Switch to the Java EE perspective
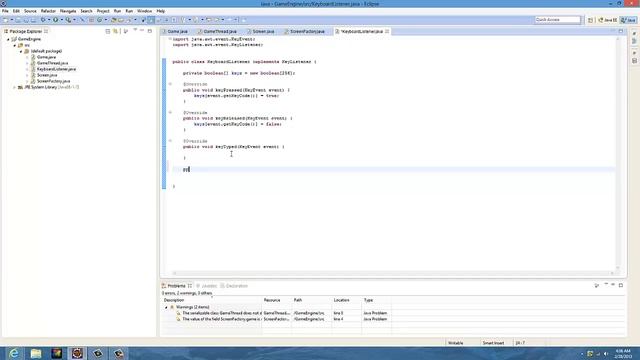Viewport: 640px width, 360px height. pos(608,20)
